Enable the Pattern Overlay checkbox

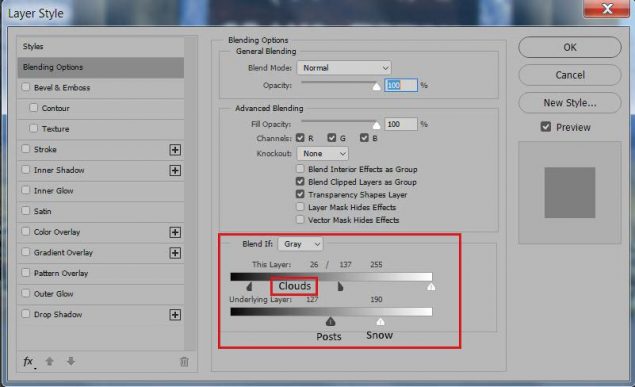[26, 273]
